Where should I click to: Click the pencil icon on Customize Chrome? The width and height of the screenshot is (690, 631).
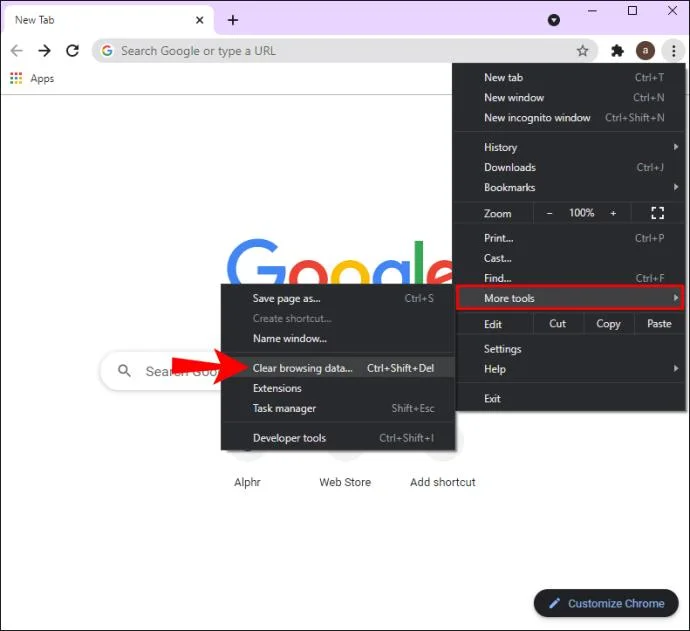point(554,603)
